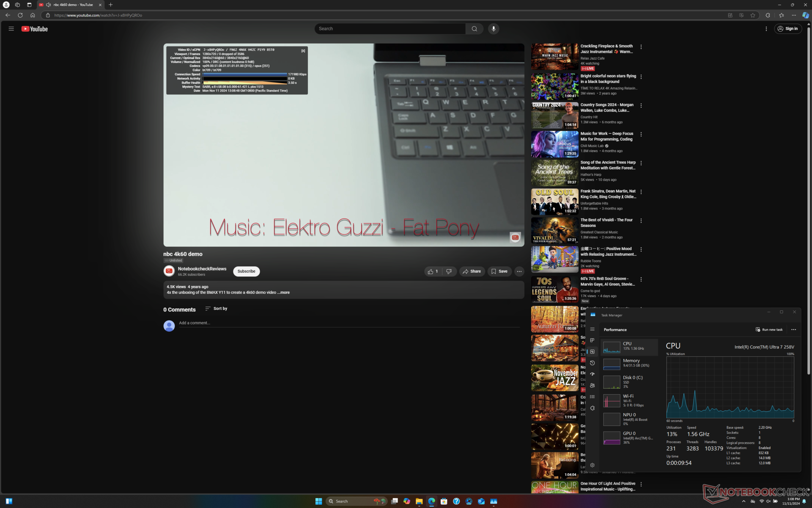
Task: Click Run new task button
Action: 769,329
